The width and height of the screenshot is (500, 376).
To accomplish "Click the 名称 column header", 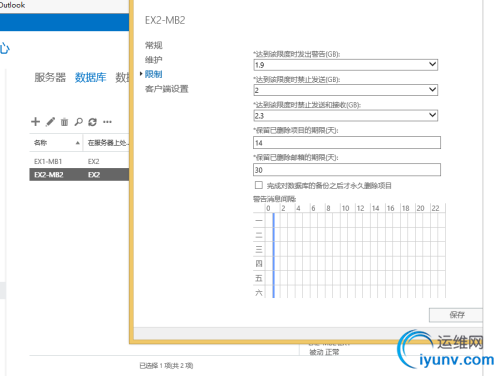I will pos(56,143).
